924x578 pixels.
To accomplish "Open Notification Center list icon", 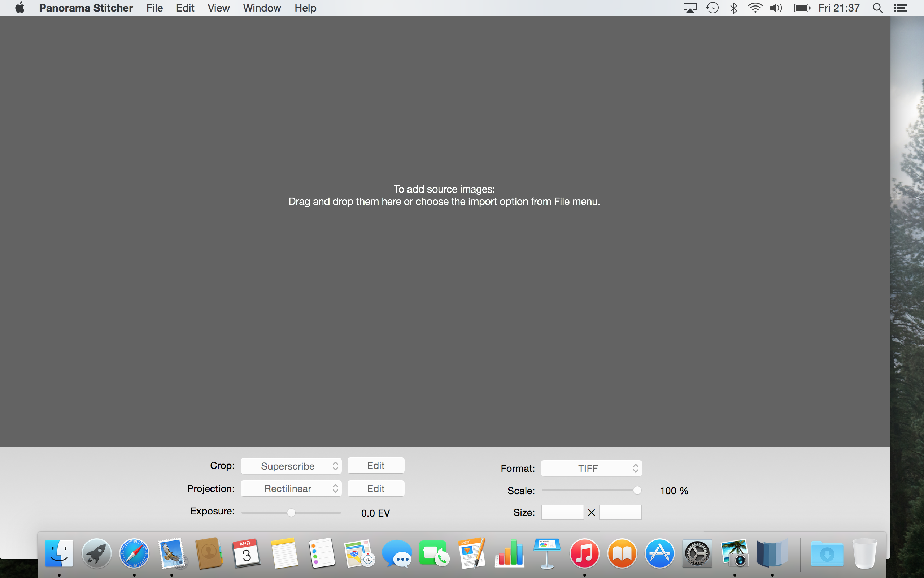I will click(x=901, y=8).
